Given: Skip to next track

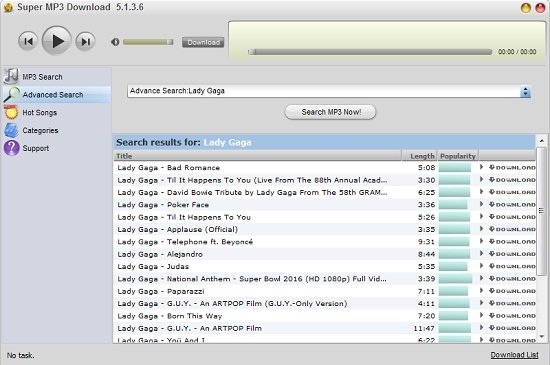Looking at the screenshot, I should pos(85,41).
